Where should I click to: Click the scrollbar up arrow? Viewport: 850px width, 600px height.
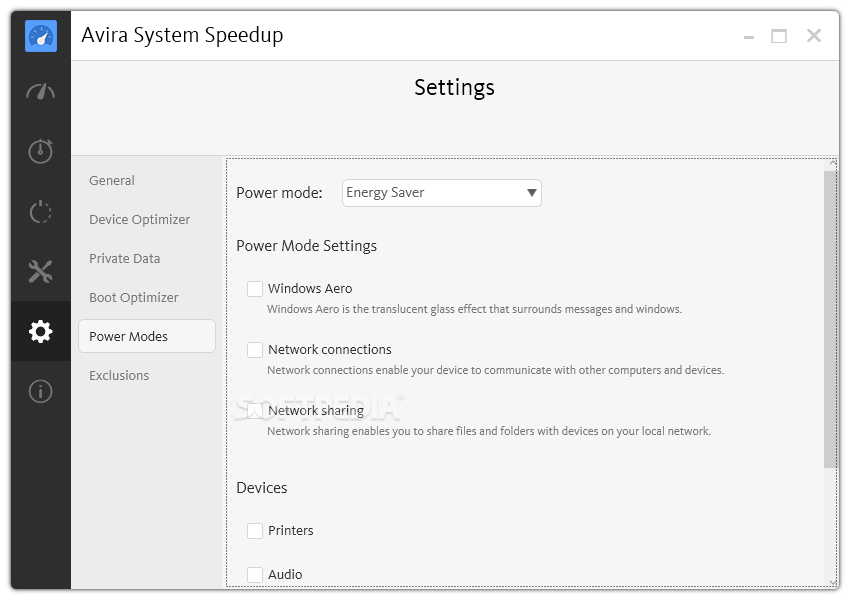tap(833, 163)
